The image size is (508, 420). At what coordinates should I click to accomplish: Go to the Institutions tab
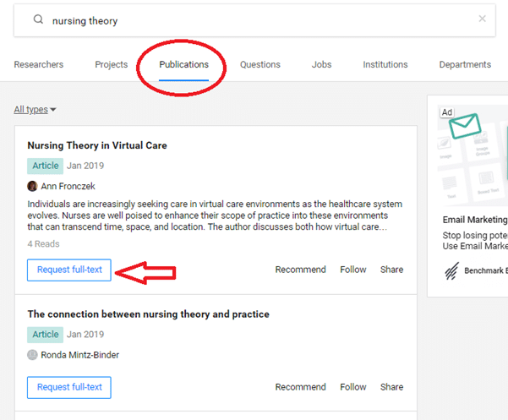tap(385, 64)
